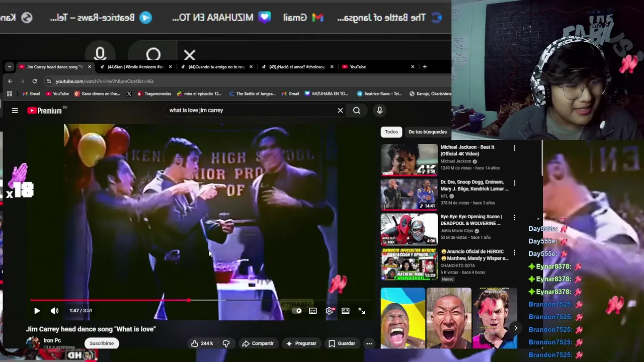Click the Suscribirse button
The width and height of the screenshot is (644, 362).
tap(102, 343)
